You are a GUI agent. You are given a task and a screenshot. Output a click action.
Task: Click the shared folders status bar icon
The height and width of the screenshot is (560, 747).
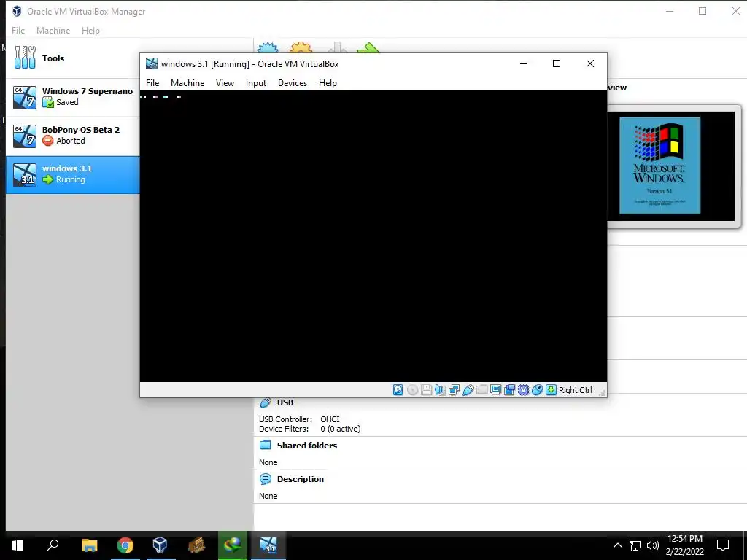(x=481, y=390)
